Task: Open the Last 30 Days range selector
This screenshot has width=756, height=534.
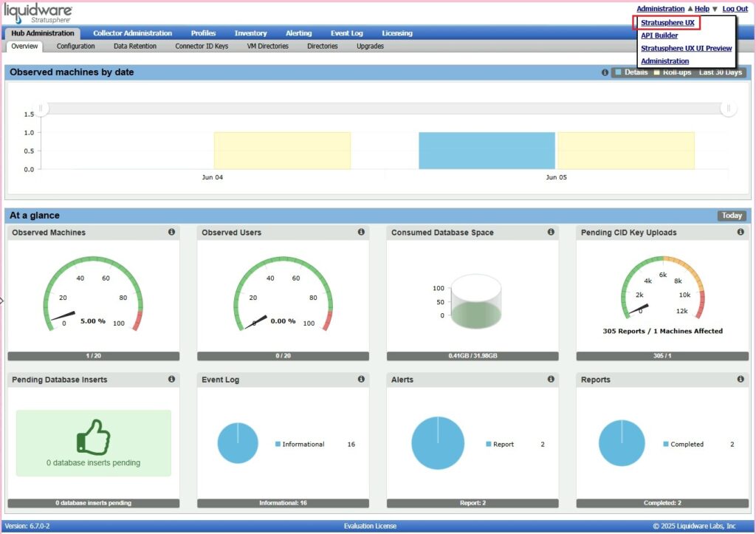Action: [721, 72]
